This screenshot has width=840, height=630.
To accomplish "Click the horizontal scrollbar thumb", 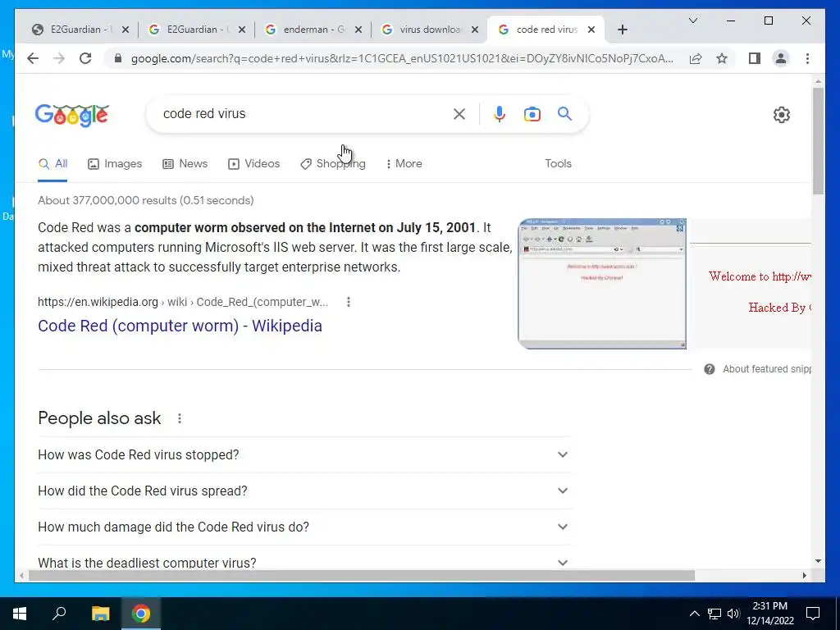I will (361, 575).
